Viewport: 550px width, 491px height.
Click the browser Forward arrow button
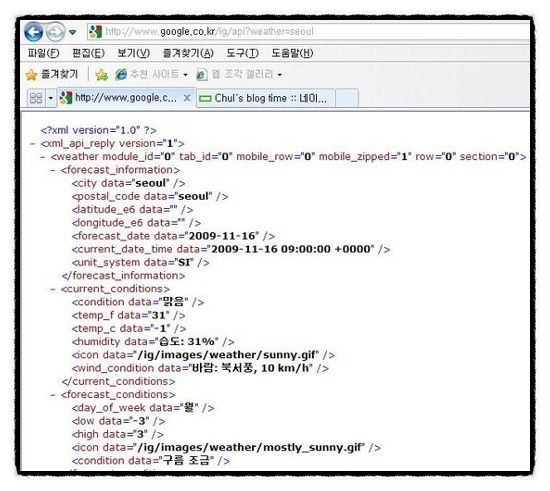click(x=55, y=32)
